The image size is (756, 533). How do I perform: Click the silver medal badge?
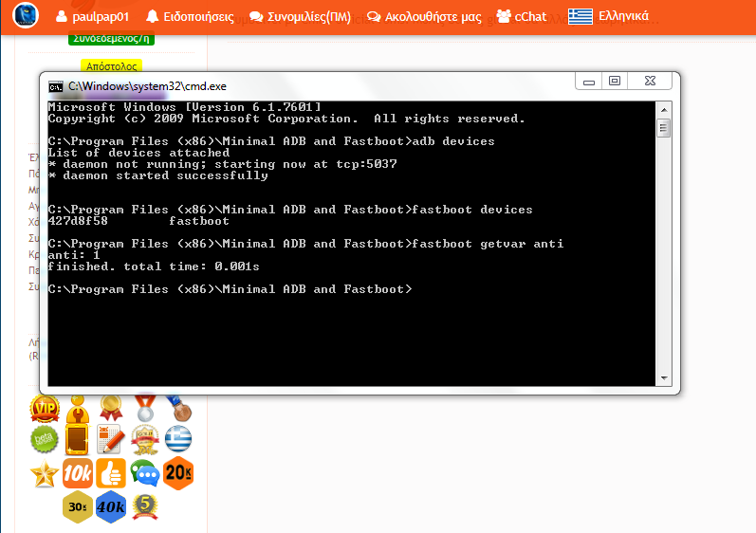click(x=144, y=408)
